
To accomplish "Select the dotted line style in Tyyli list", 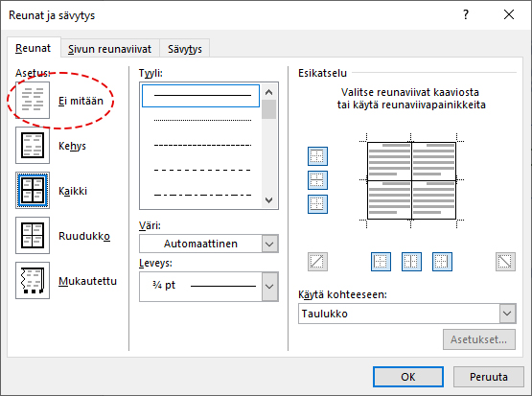I will click(x=202, y=120).
